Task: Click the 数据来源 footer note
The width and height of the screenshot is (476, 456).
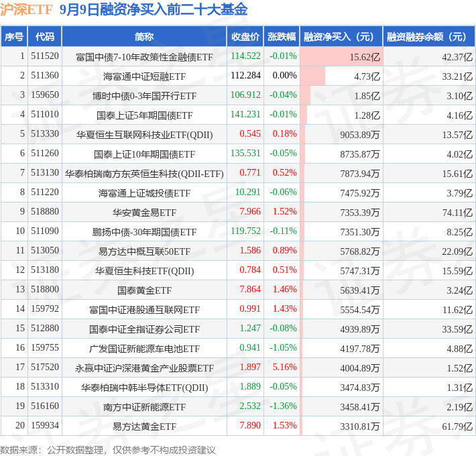Action: 108,449
